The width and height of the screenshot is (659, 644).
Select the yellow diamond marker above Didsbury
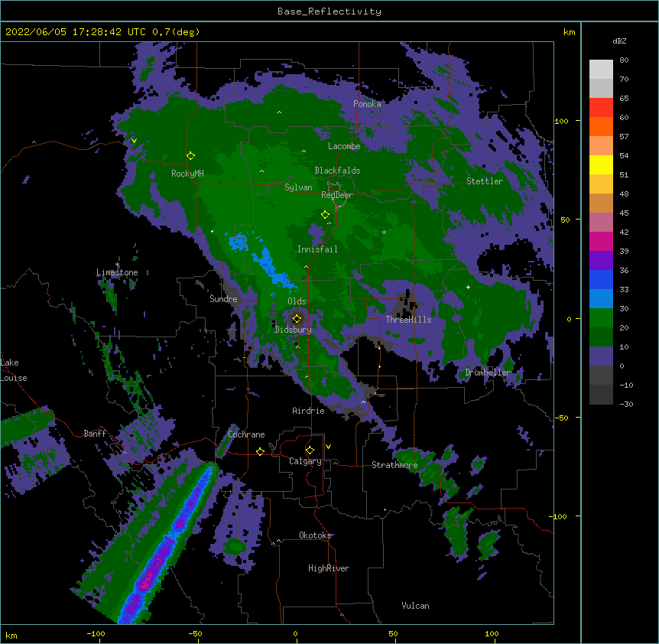pos(297,318)
